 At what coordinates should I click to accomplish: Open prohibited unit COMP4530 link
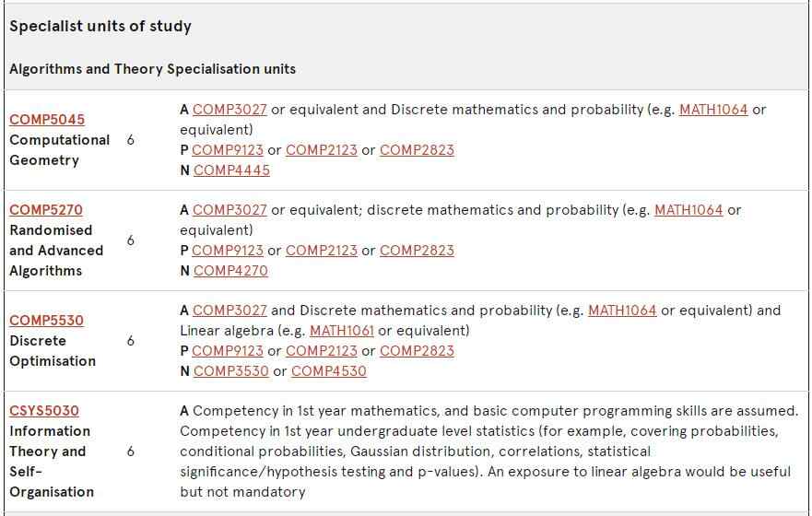tap(329, 371)
